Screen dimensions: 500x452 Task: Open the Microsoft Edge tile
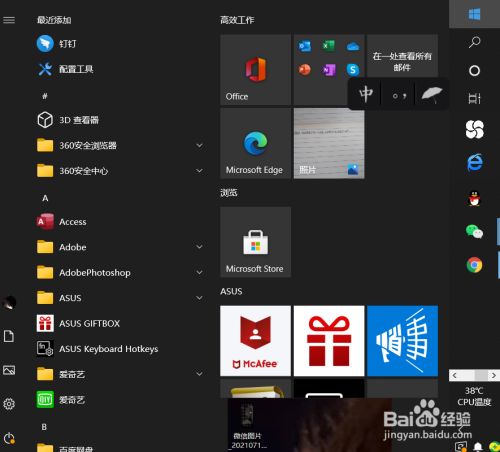(x=255, y=143)
